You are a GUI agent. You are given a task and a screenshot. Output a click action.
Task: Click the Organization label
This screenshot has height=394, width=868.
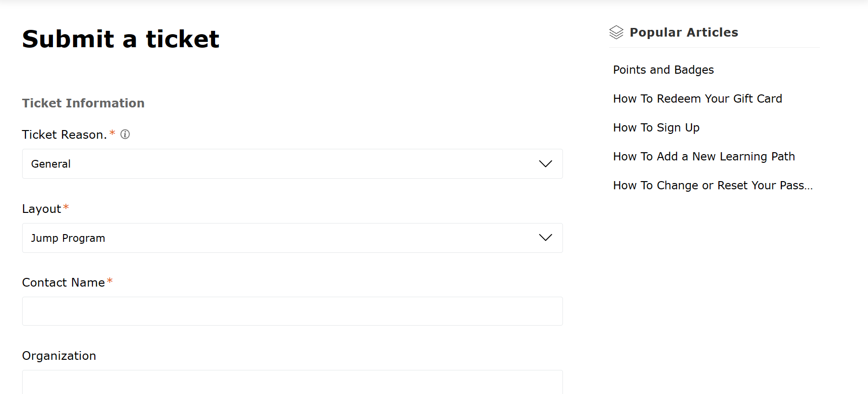tap(59, 356)
